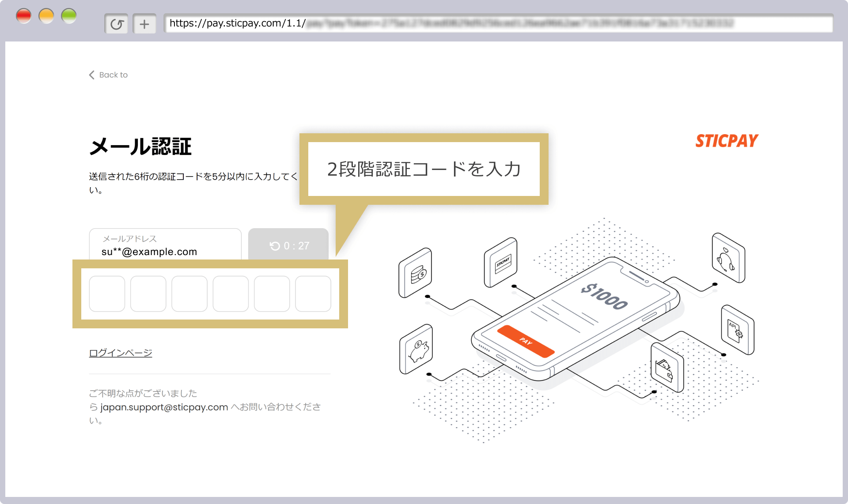Screen dimensions: 848x504
Task: Click the メール認証 heading
Action: [x=140, y=147]
